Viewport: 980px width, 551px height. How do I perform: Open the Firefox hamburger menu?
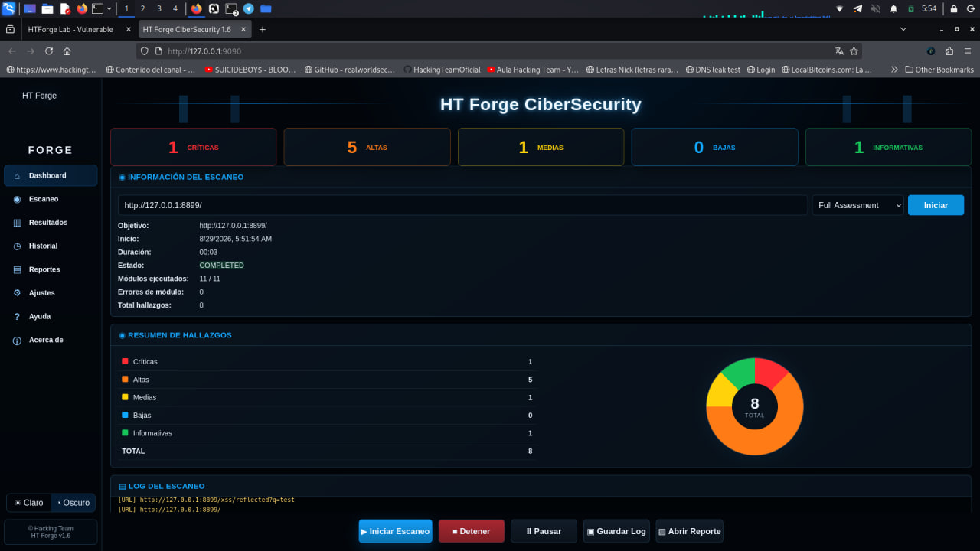968,51
